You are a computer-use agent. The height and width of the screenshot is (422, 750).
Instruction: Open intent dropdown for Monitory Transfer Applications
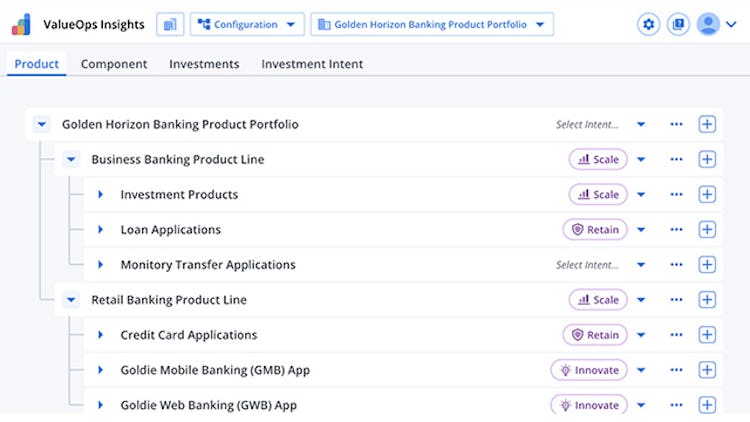[x=641, y=265]
